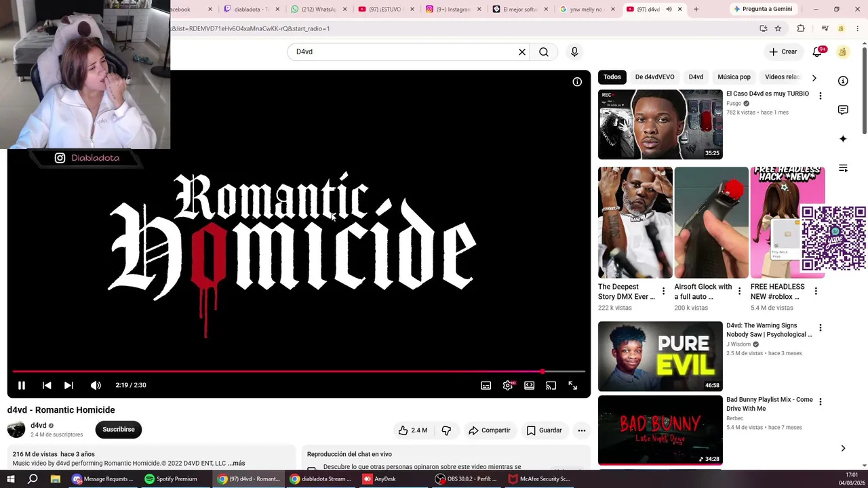Open options for D4vd: The Warning Signs

click(820, 328)
